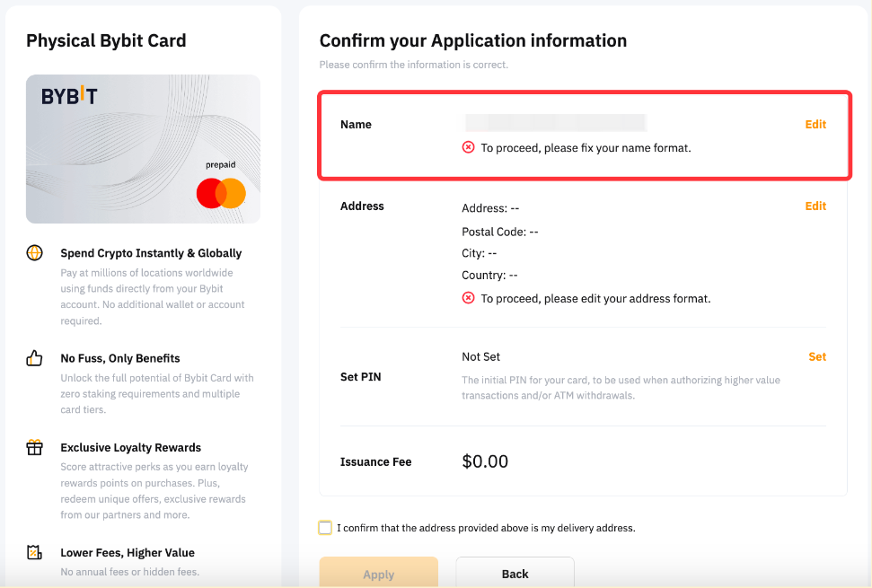Click the globe icon beside Spend Crypto Instantly
This screenshot has height=588, width=872.
click(34, 253)
